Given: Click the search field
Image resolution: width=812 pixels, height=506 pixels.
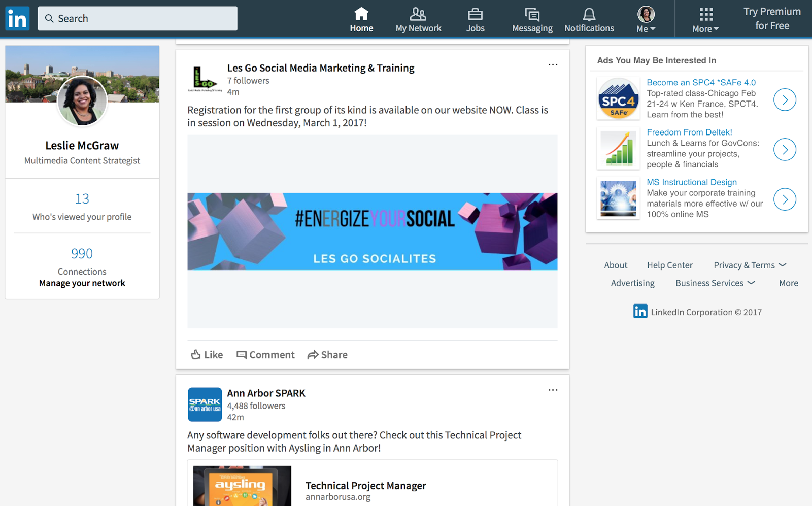Looking at the screenshot, I should [x=138, y=18].
